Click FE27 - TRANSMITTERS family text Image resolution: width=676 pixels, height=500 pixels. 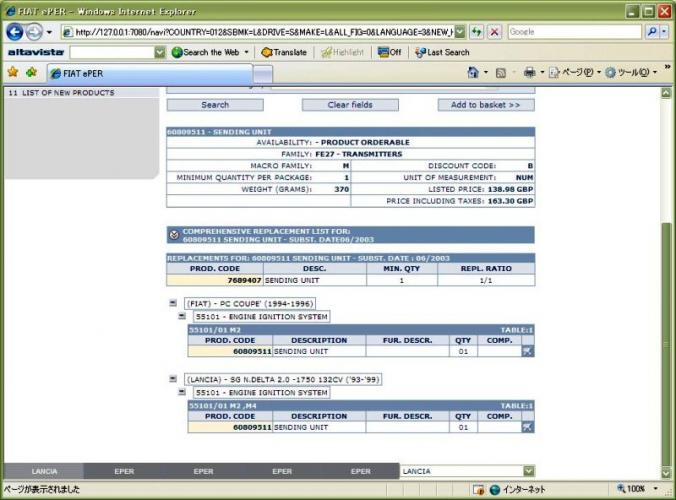359,154
